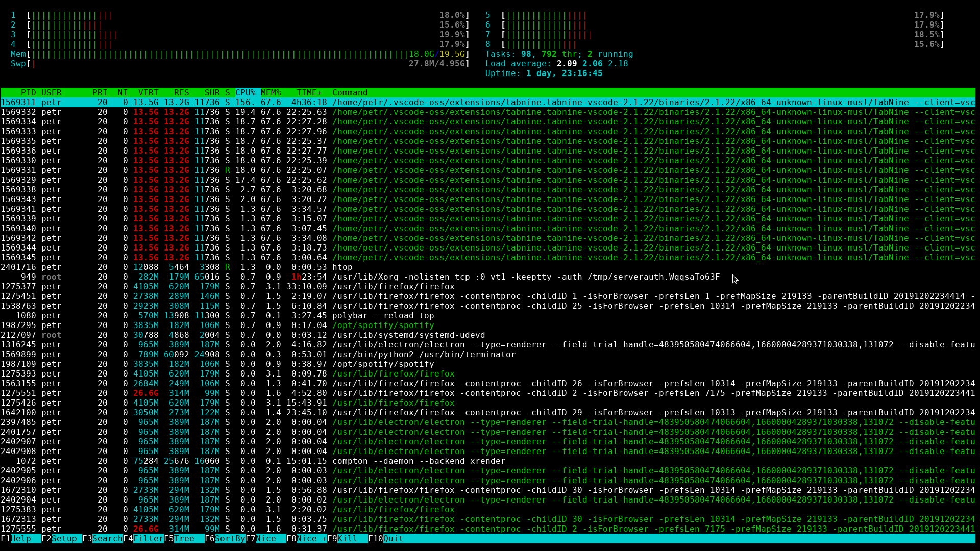Click the PID column header

point(28,93)
